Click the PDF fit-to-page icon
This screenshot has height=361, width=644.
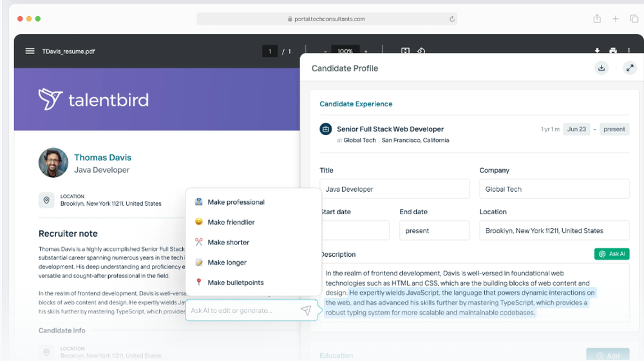tap(405, 50)
